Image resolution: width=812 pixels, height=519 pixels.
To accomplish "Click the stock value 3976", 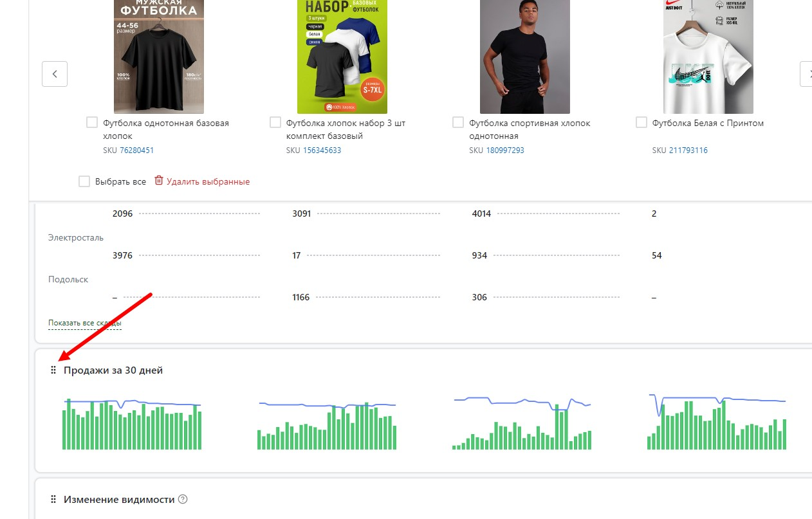I will (x=122, y=255).
